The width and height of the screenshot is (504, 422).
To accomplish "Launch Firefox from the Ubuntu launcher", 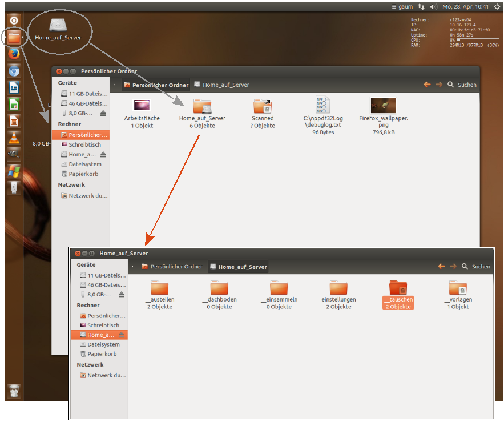I will 14,54.
